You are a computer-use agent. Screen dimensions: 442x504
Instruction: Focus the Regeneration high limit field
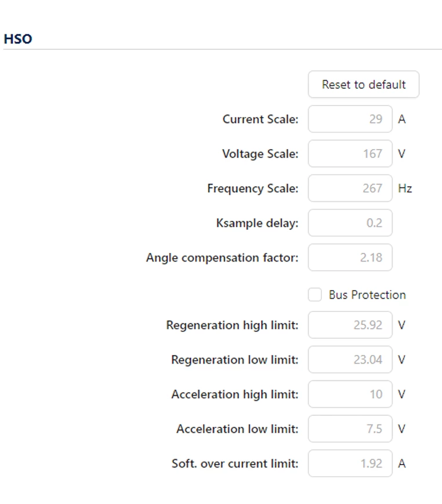350,325
